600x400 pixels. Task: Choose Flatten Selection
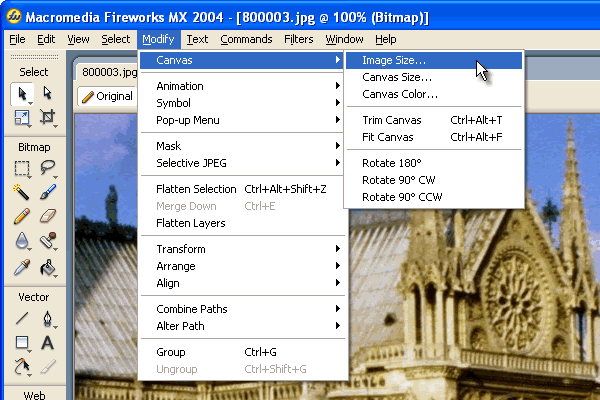coord(242,189)
